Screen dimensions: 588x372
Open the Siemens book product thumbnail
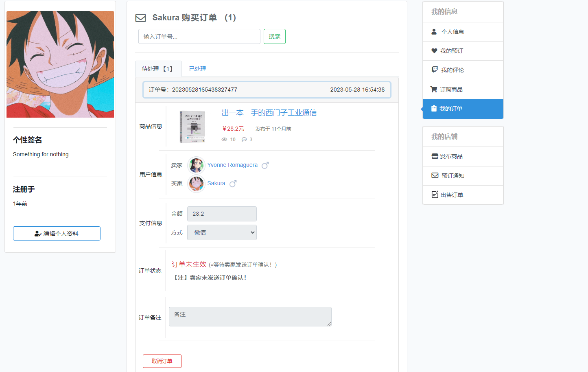click(x=192, y=127)
